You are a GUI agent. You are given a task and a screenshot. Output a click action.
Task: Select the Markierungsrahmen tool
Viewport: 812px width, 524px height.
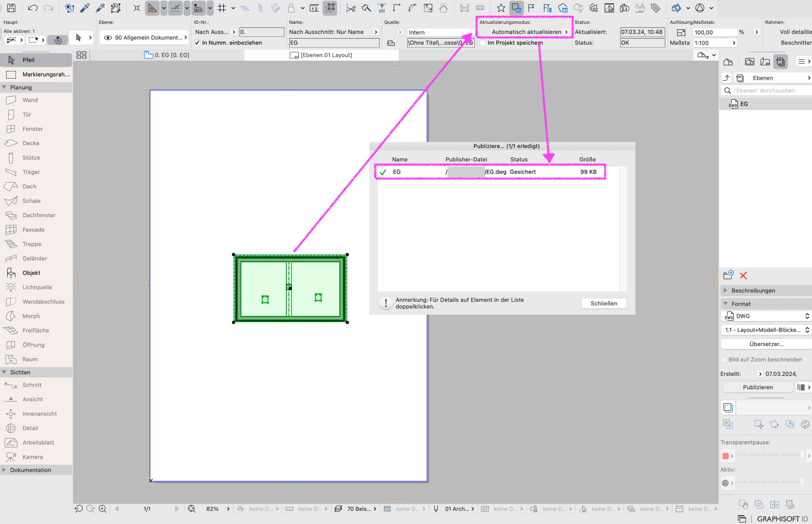point(36,75)
